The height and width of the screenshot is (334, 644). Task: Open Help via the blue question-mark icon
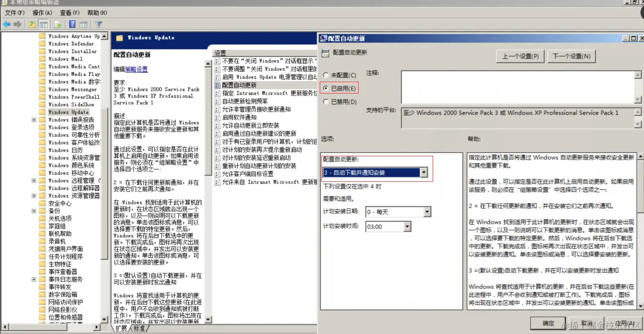[73, 24]
